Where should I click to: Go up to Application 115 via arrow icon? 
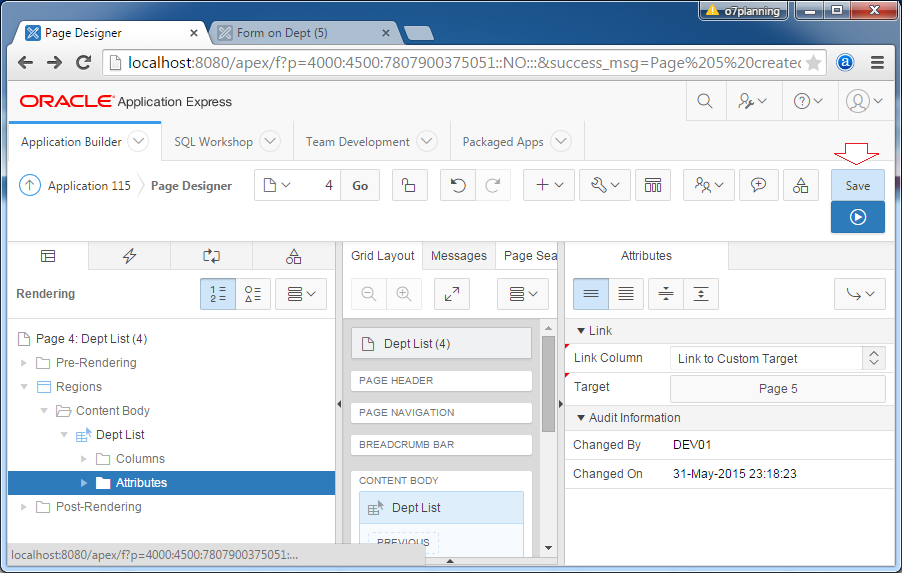point(30,185)
